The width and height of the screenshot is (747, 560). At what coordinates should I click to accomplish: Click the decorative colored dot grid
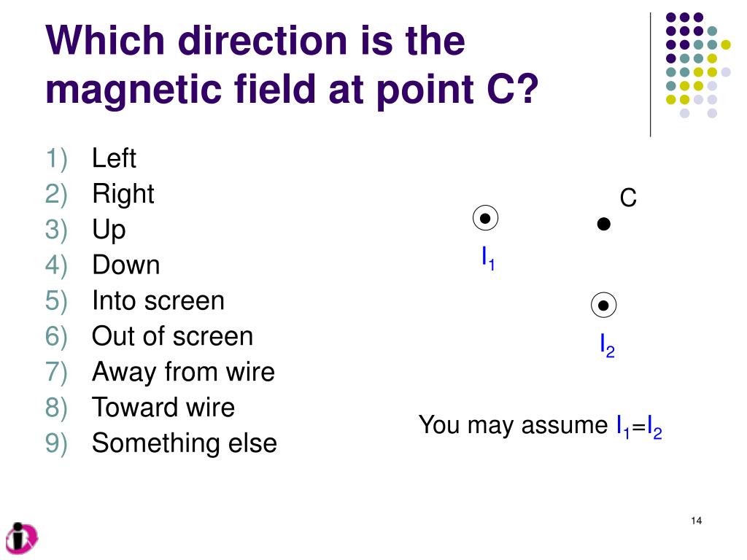click(698, 65)
